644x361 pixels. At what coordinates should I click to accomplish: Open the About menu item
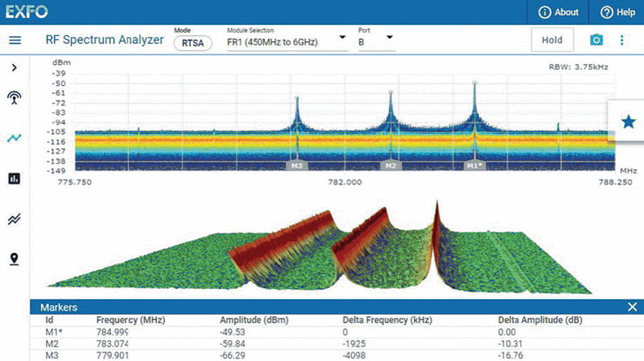click(x=558, y=12)
